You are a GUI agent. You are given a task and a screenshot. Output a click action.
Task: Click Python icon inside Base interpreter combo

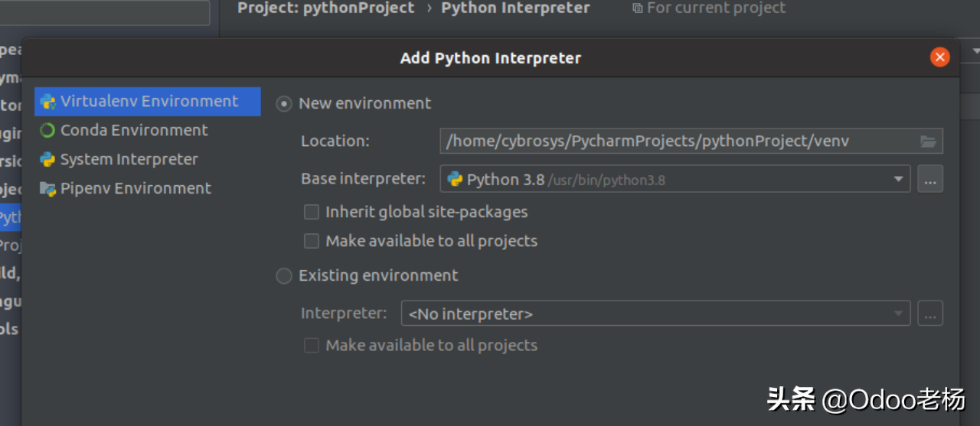(x=455, y=179)
